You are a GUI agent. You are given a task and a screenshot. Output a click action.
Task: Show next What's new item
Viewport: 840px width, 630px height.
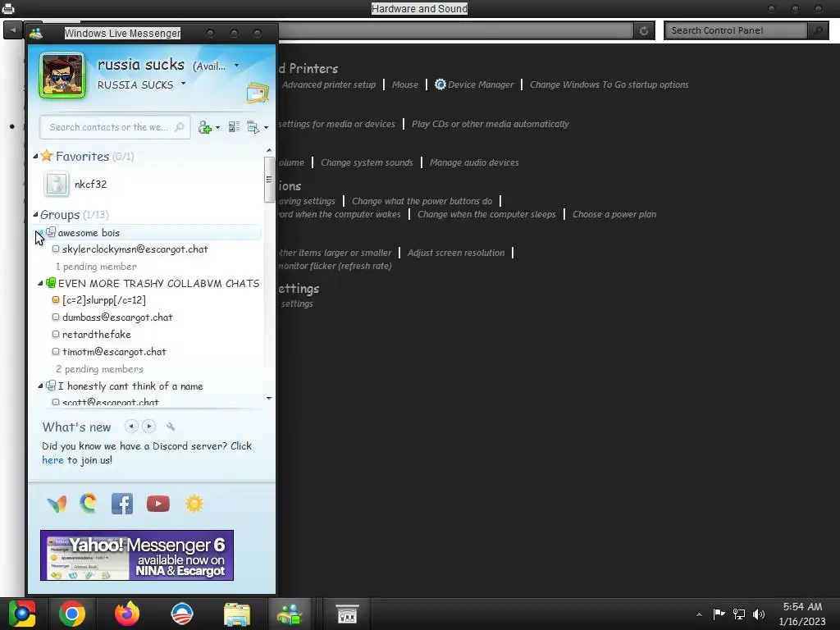[149, 427]
